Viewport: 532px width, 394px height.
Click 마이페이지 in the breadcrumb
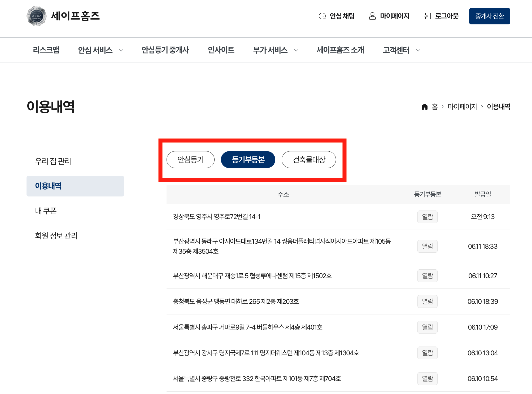click(462, 107)
